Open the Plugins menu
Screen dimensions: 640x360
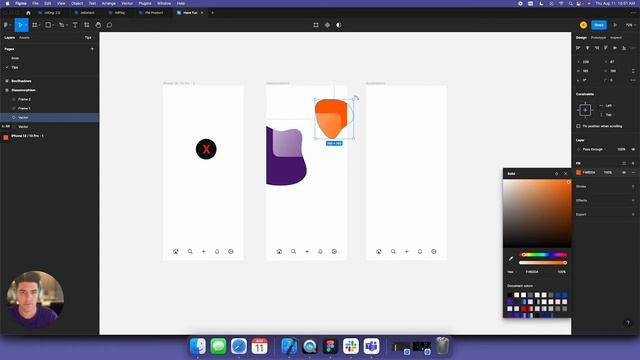[145, 3]
